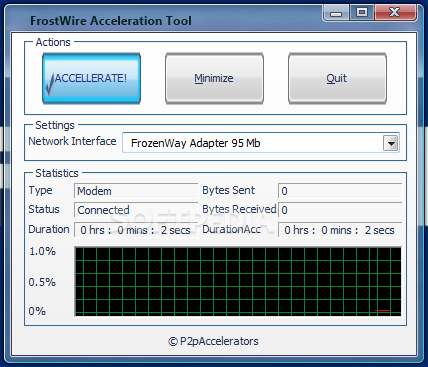Click the Status field showing Connected
Viewport: 428px width, 367px height.
(x=136, y=210)
